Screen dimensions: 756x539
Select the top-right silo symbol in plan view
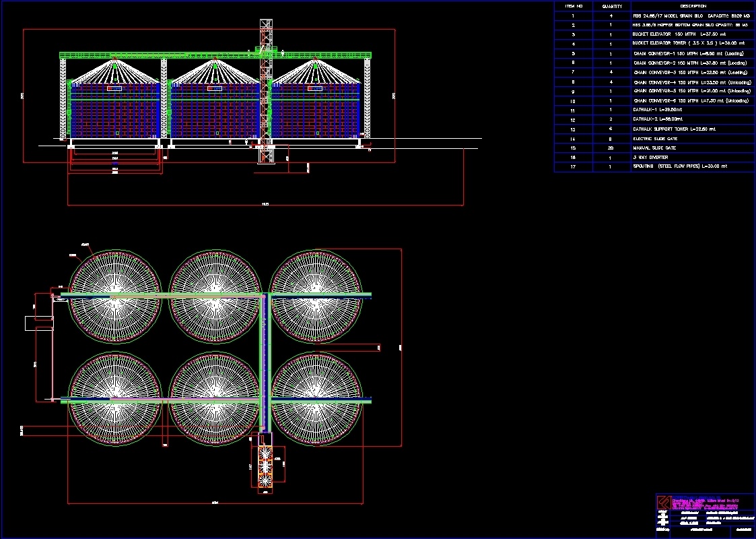[316, 297]
